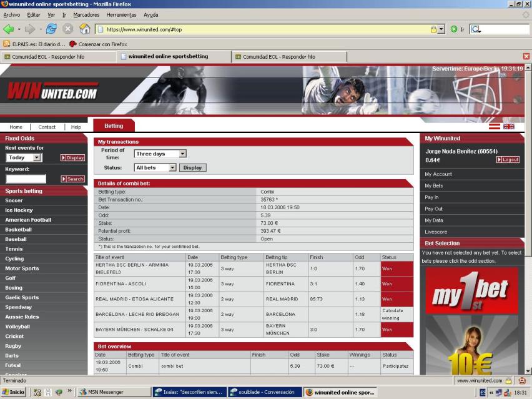Open the Next events Today dropdown

pos(24,158)
